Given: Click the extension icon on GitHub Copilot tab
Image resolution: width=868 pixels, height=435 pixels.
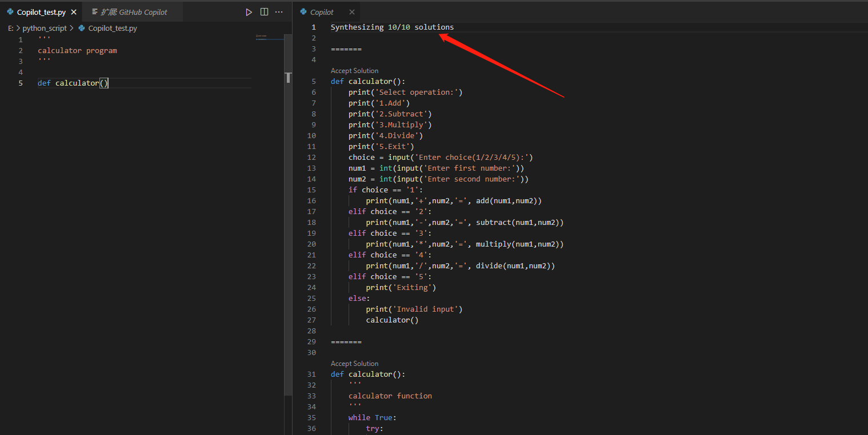Looking at the screenshot, I should pyautogui.click(x=95, y=12).
